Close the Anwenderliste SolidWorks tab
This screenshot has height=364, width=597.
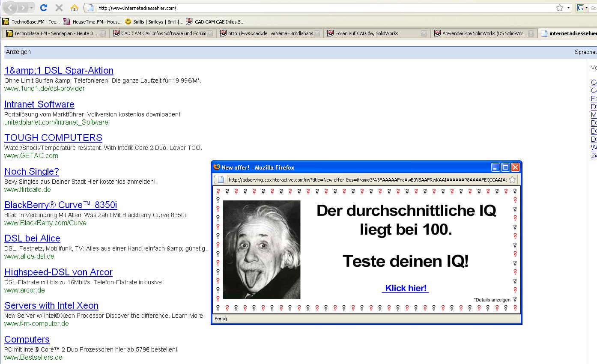click(531, 33)
